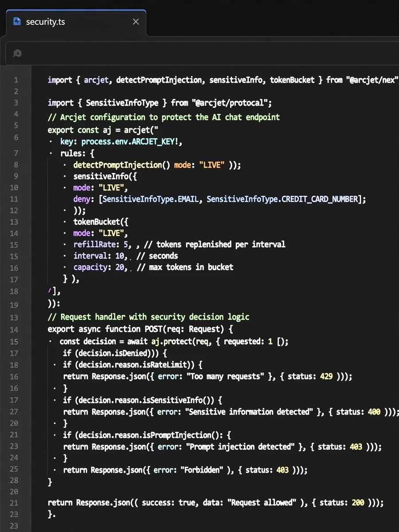Screen dimensions: 399x532
Task: Click the "rules: {" line
Action: click(77, 153)
